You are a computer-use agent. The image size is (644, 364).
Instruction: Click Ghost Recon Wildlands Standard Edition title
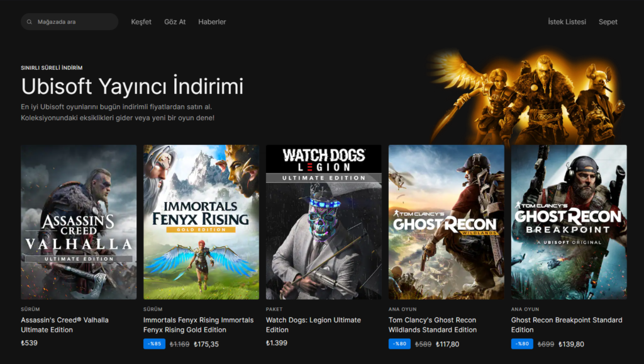coord(433,325)
